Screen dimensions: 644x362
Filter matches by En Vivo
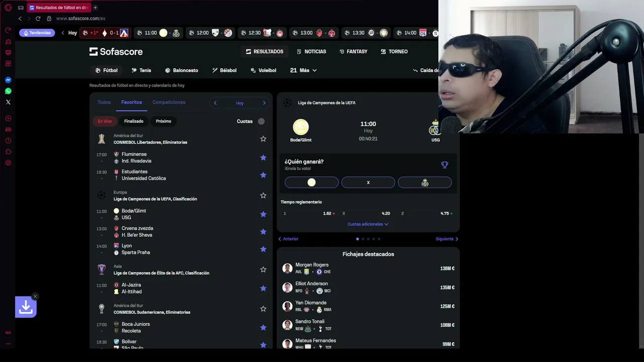point(105,121)
